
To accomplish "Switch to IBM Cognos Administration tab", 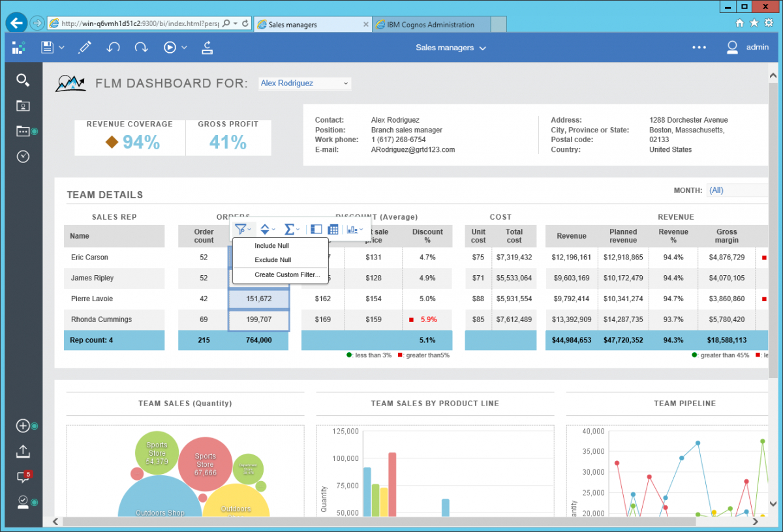I will click(431, 25).
